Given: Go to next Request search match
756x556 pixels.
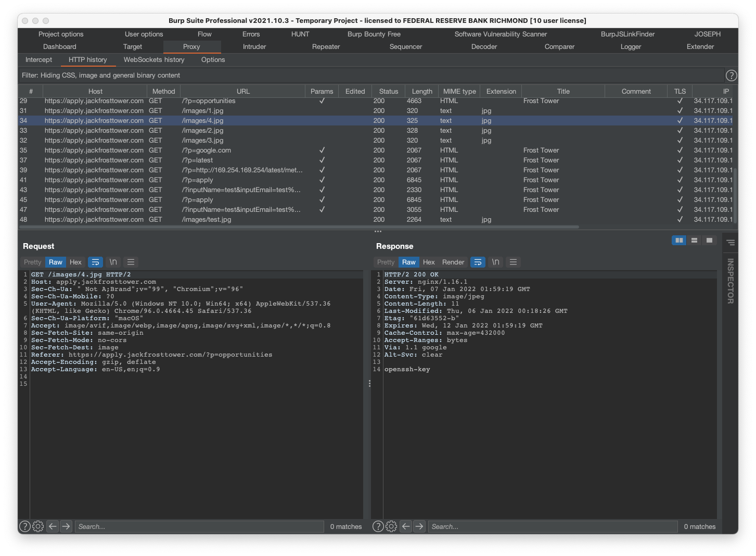Looking at the screenshot, I should (66, 526).
